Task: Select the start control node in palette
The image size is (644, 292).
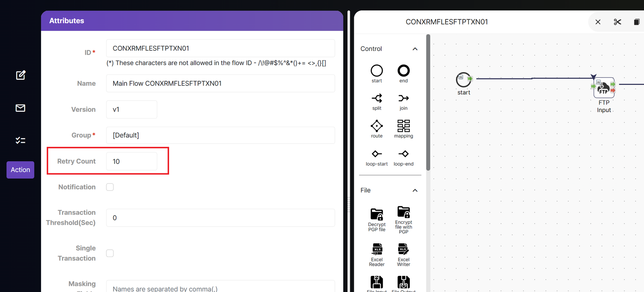Action: click(376, 71)
